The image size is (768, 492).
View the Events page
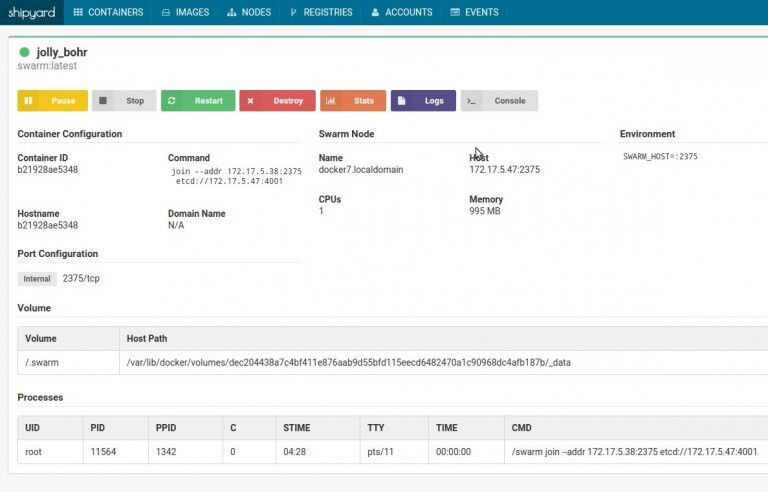pos(474,12)
